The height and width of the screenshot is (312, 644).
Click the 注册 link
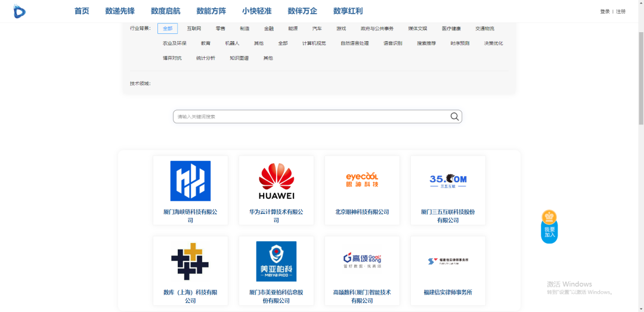(x=621, y=11)
